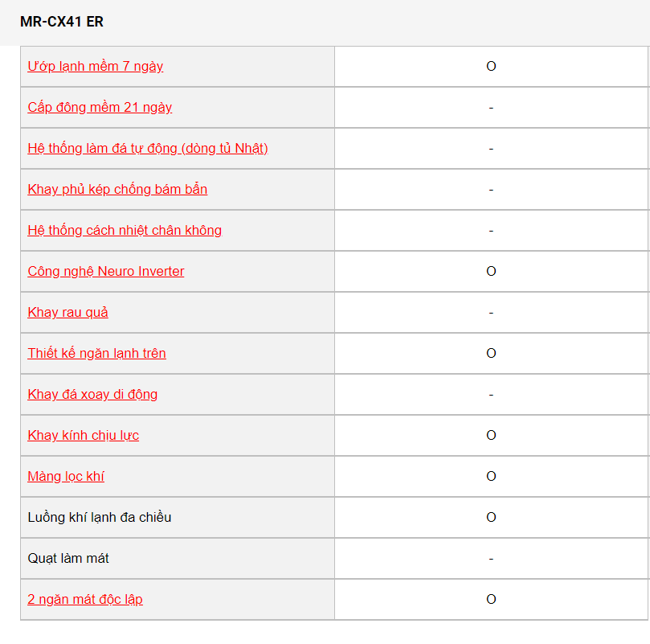The height and width of the screenshot is (644, 650).
Task: Click the MR-CX41 ER model heading
Action: [x=62, y=22]
